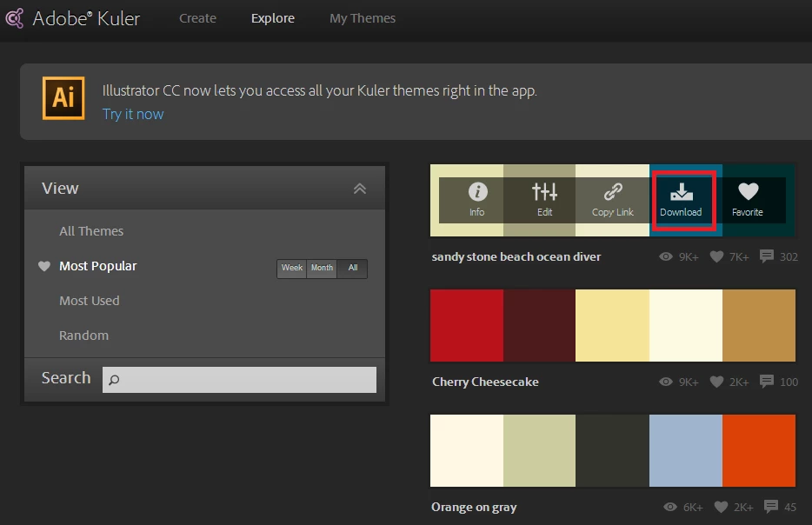Follow the Try it now link
Image resolution: width=812 pixels, height=525 pixels.
click(132, 114)
